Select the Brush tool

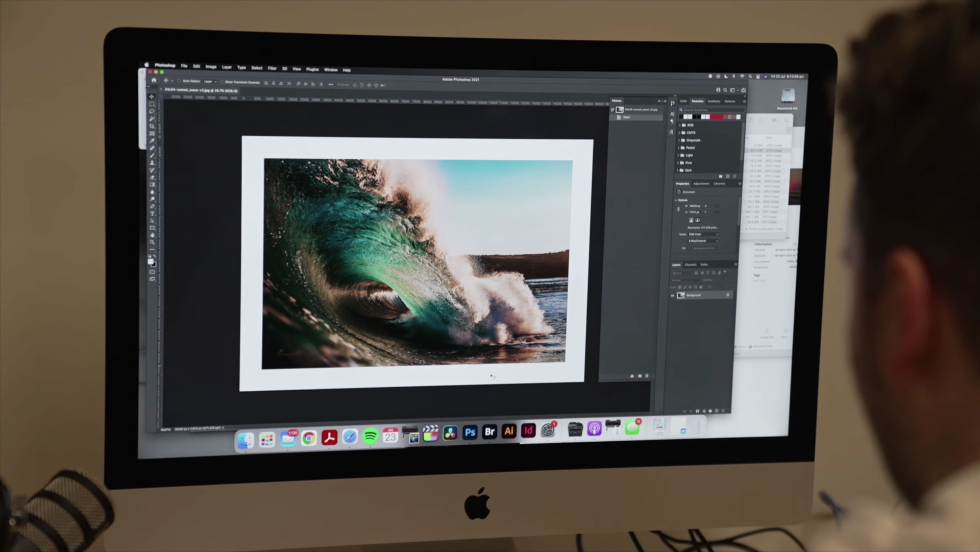152,155
